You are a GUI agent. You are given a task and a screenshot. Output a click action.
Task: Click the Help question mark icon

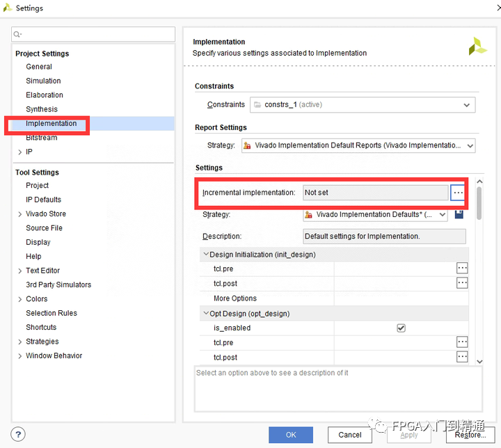click(18, 434)
